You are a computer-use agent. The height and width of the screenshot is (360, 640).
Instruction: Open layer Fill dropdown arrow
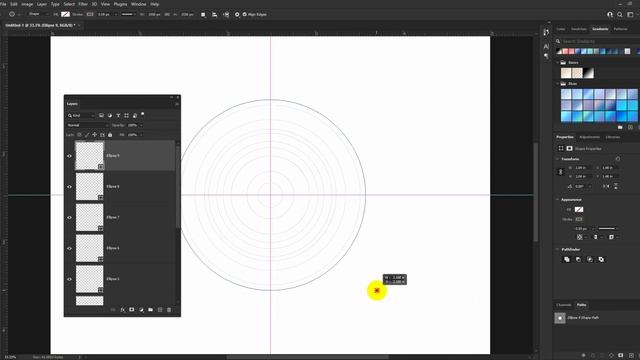point(141,135)
